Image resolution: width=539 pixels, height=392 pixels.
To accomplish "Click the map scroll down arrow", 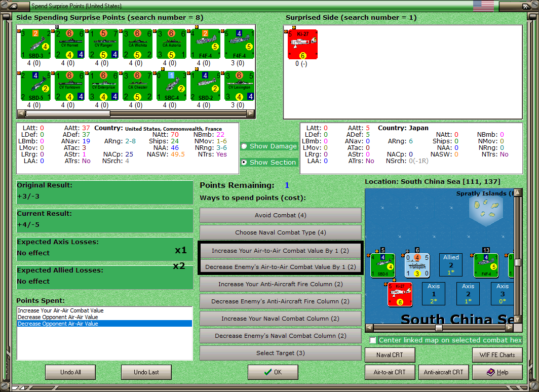I will tap(518, 320).
